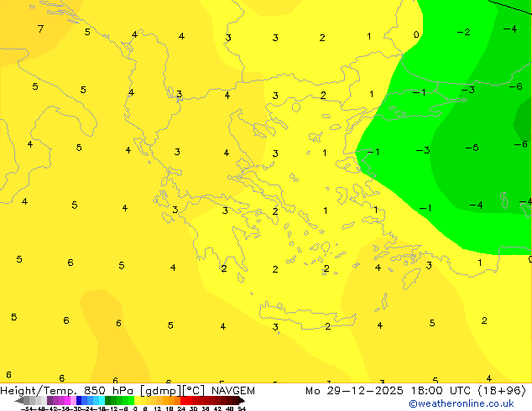Click the Height/Temp. 850 hPa title text
The height and width of the screenshot is (411, 532).
(67, 391)
